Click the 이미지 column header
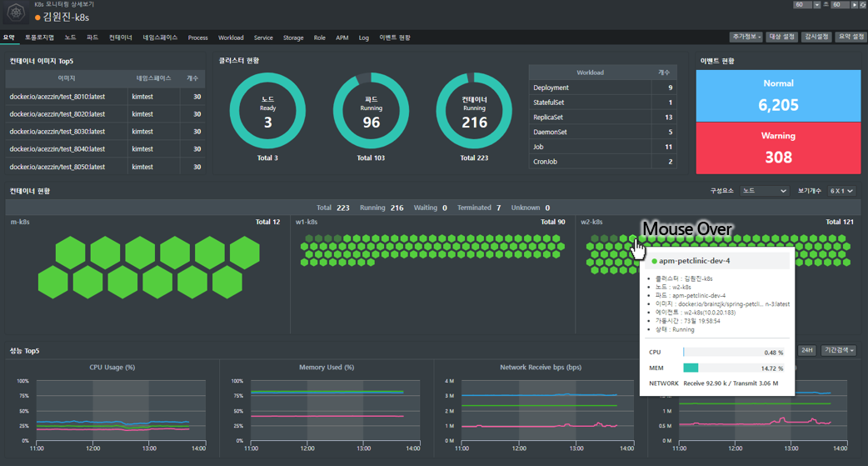Image resolution: width=868 pixels, height=466 pixels. (67, 78)
